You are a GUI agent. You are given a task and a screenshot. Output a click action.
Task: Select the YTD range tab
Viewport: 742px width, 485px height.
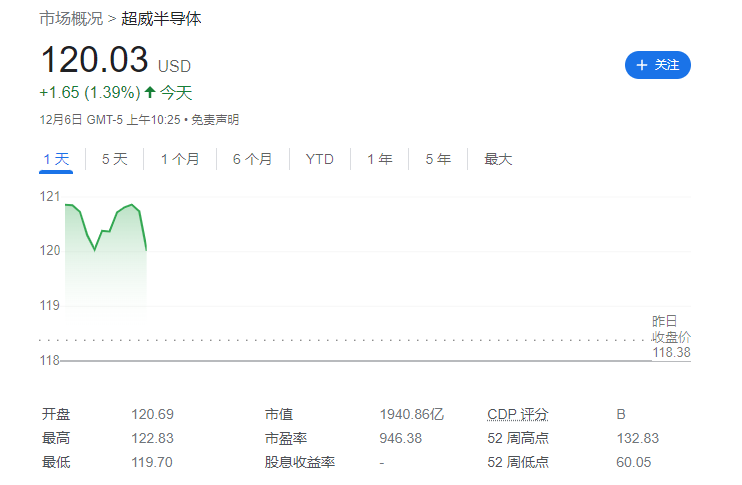coord(320,159)
